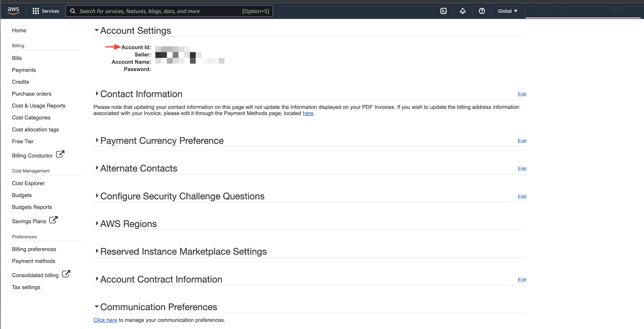Click the Preferences sidebar heading
Screen dimensions: 644x329
tap(24, 237)
